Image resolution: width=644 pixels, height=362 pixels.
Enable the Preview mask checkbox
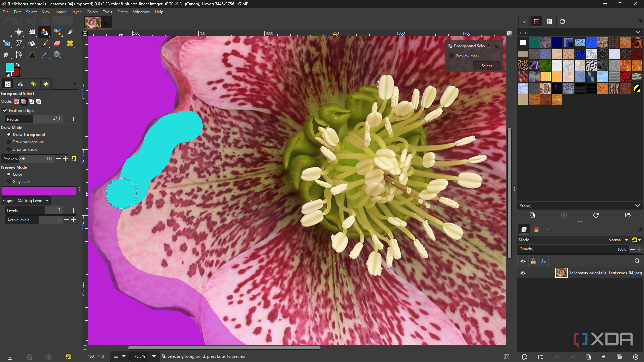pos(451,56)
